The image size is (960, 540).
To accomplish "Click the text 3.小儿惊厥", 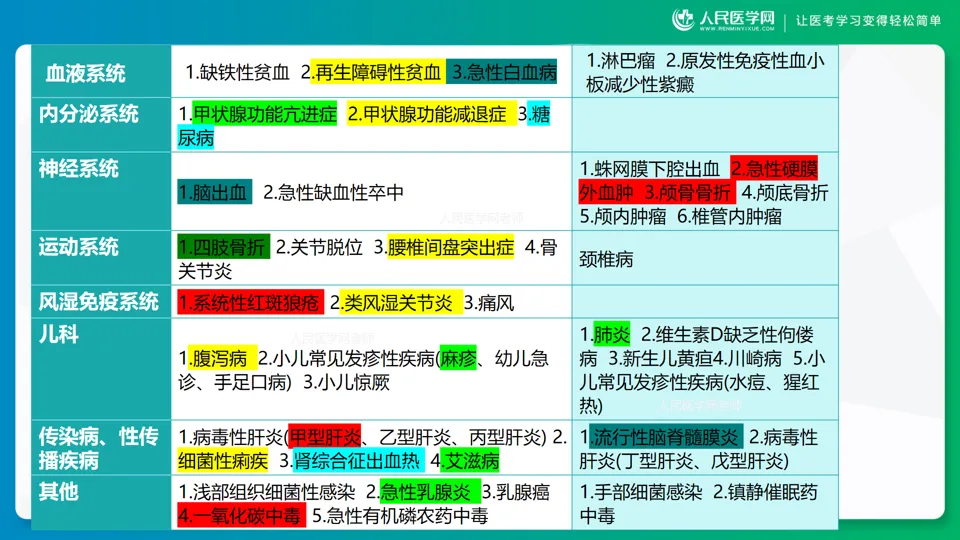I will pos(347,382).
